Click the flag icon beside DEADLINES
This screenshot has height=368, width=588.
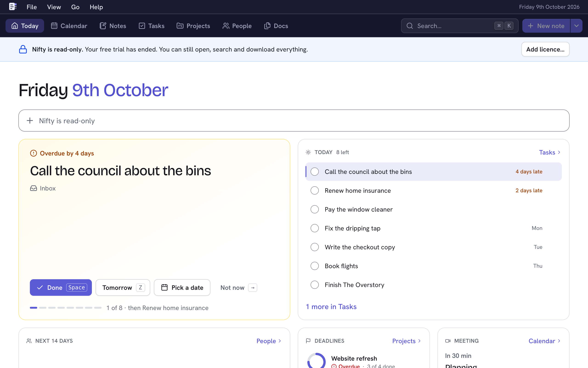(308, 341)
